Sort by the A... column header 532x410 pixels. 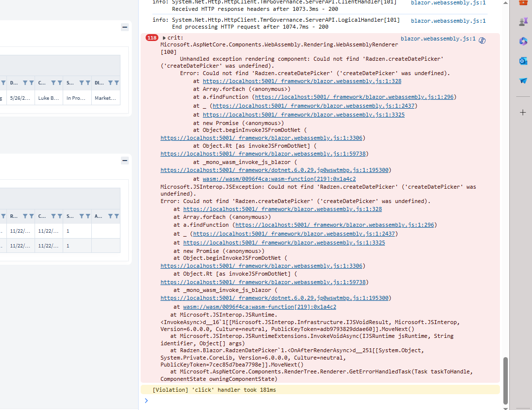pos(98,216)
